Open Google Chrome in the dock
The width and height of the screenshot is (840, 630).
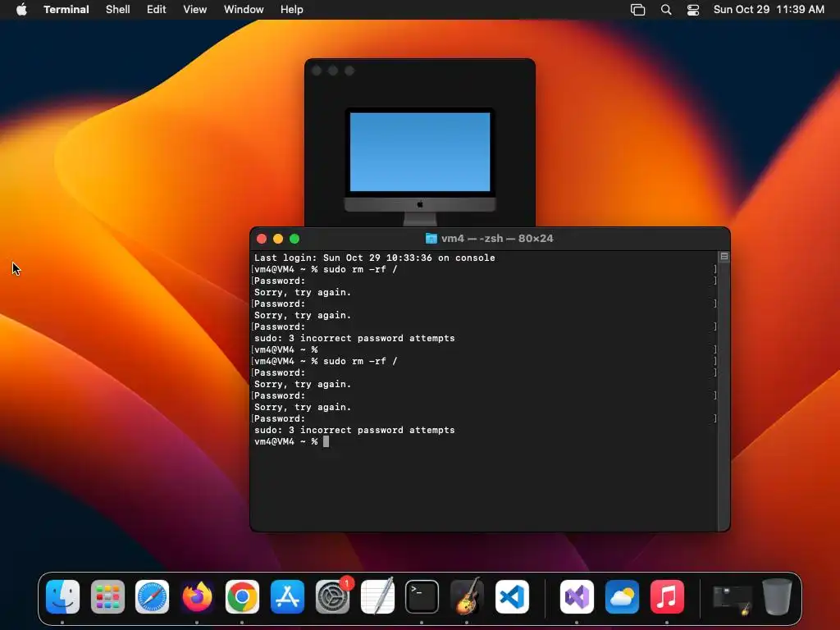point(242,596)
